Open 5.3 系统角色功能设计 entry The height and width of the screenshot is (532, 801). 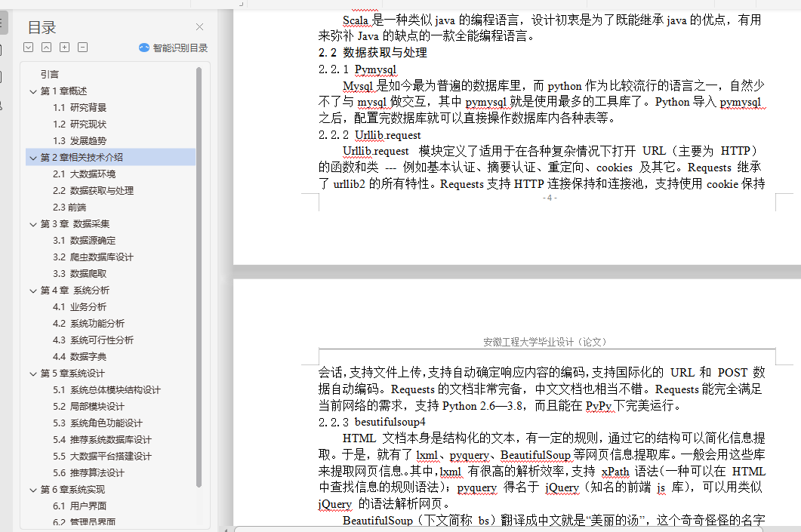pos(97,423)
